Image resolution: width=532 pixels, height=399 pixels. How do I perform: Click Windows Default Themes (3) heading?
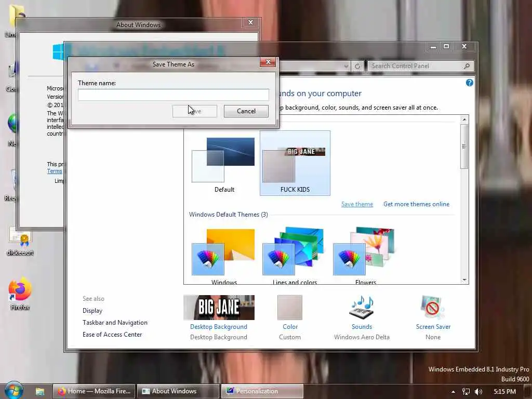point(229,215)
